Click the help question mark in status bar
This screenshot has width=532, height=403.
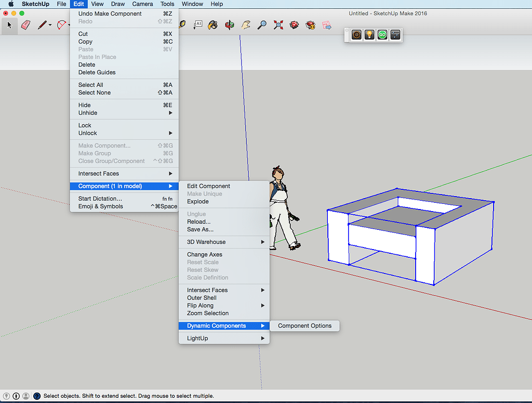(37, 396)
